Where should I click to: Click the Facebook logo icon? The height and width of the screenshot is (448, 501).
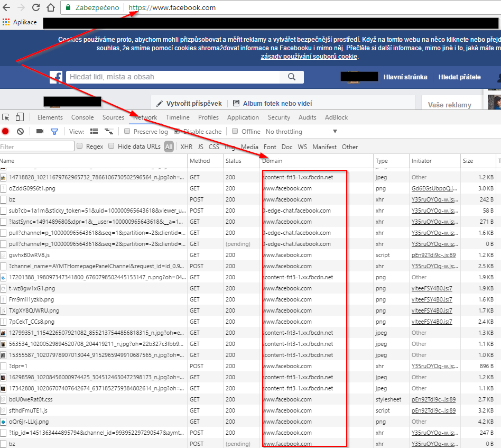pyautogui.click(x=56, y=77)
